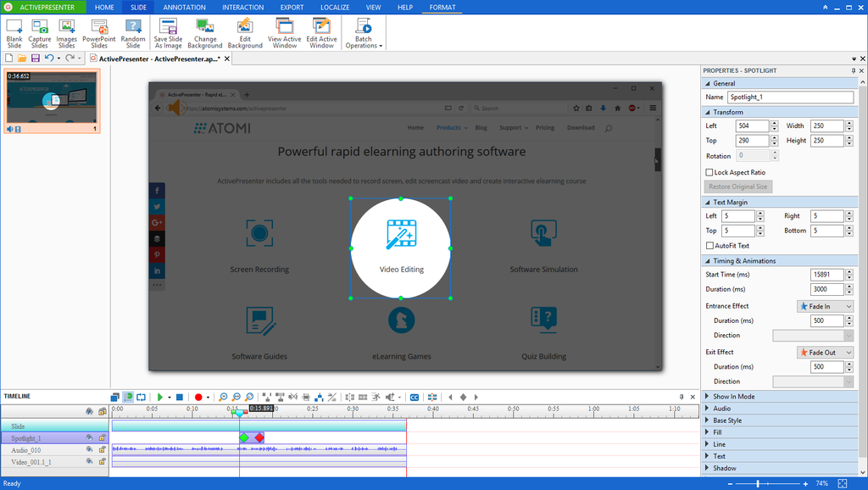
Task: Switch to the INTERACTION tab
Action: pyautogui.click(x=243, y=7)
